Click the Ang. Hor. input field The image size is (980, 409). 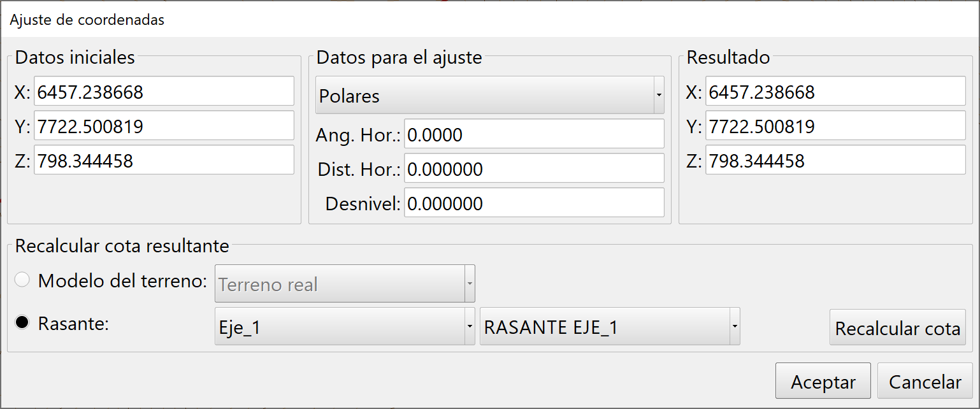pyautogui.click(x=534, y=134)
